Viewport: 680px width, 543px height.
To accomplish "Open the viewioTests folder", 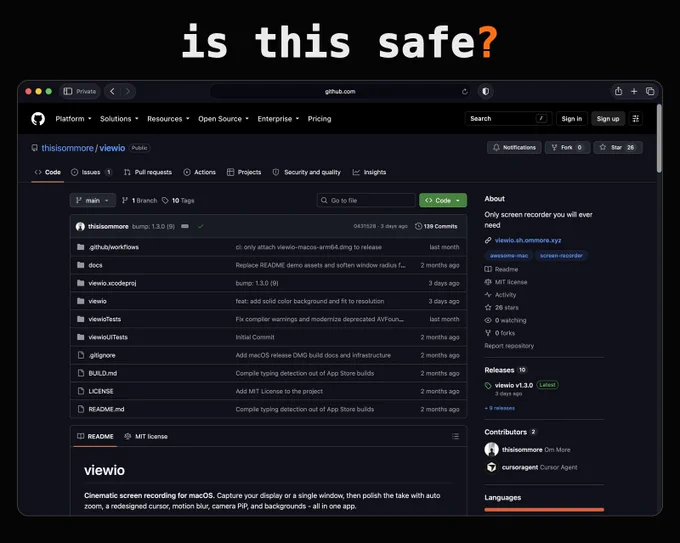I will pyautogui.click(x=105, y=319).
